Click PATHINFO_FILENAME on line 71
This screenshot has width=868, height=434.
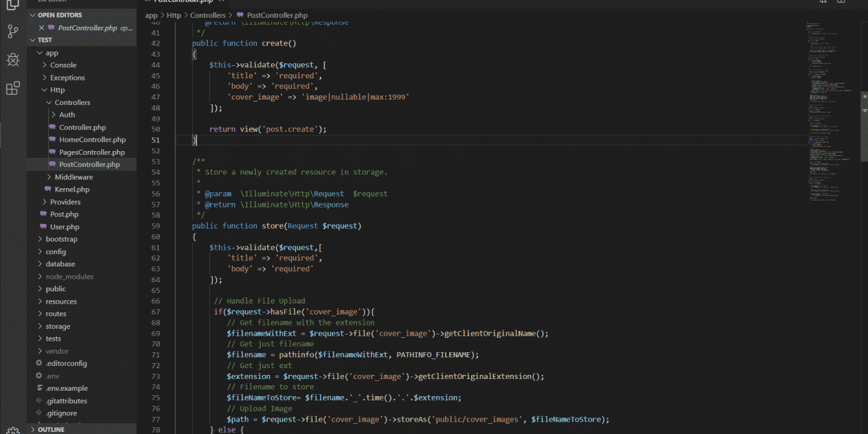coord(435,355)
